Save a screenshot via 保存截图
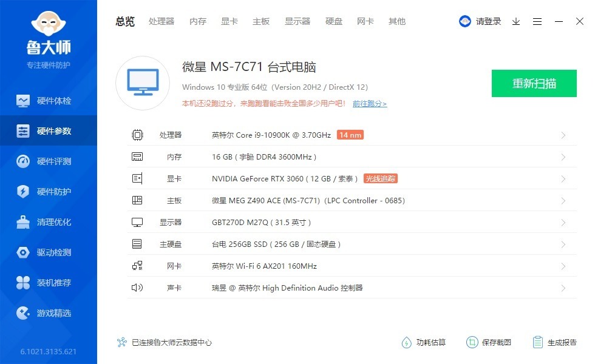595x364 pixels. tap(489, 342)
